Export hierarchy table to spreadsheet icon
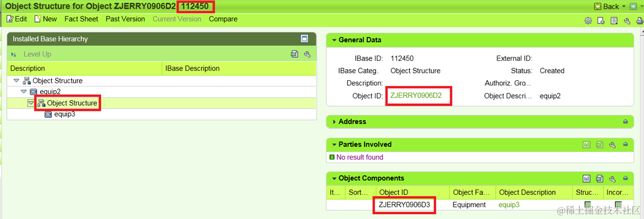This screenshot has height=219, width=644. [294, 54]
